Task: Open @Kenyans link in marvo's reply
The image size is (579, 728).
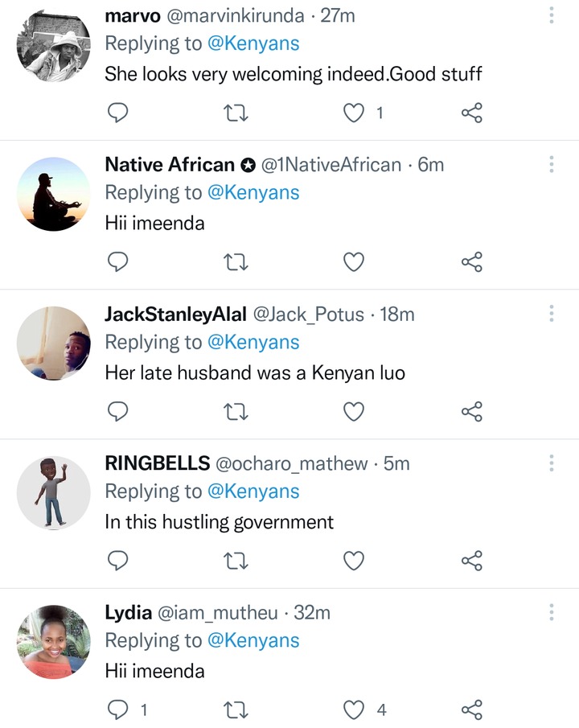Action: pos(253,44)
